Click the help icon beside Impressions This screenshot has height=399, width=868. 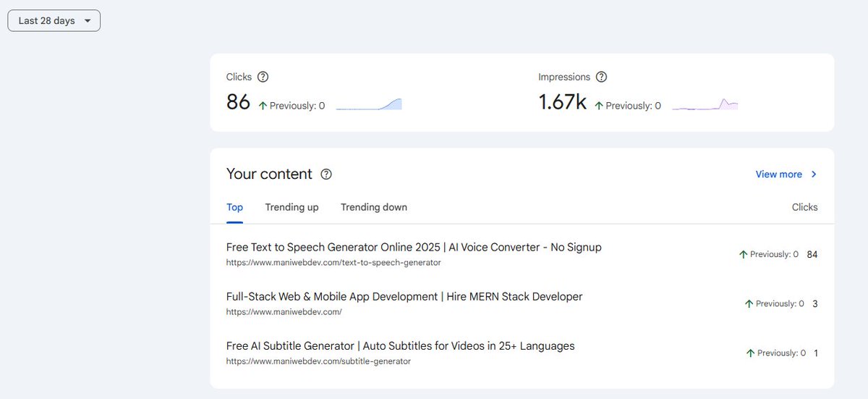coord(601,77)
